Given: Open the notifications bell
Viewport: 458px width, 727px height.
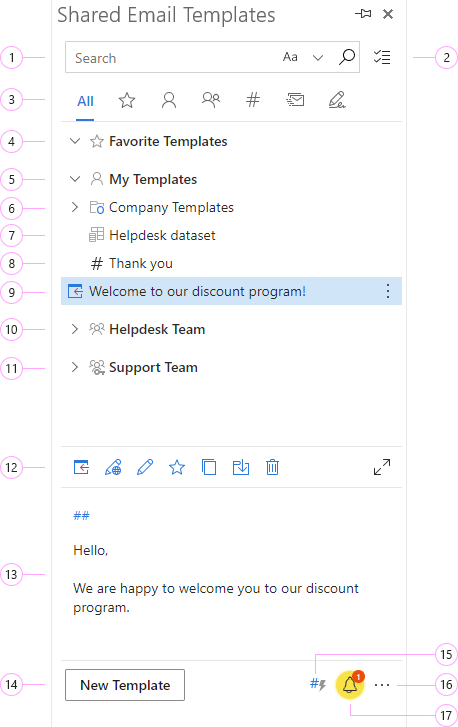Looking at the screenshot, I should click(x=350, y=684).
